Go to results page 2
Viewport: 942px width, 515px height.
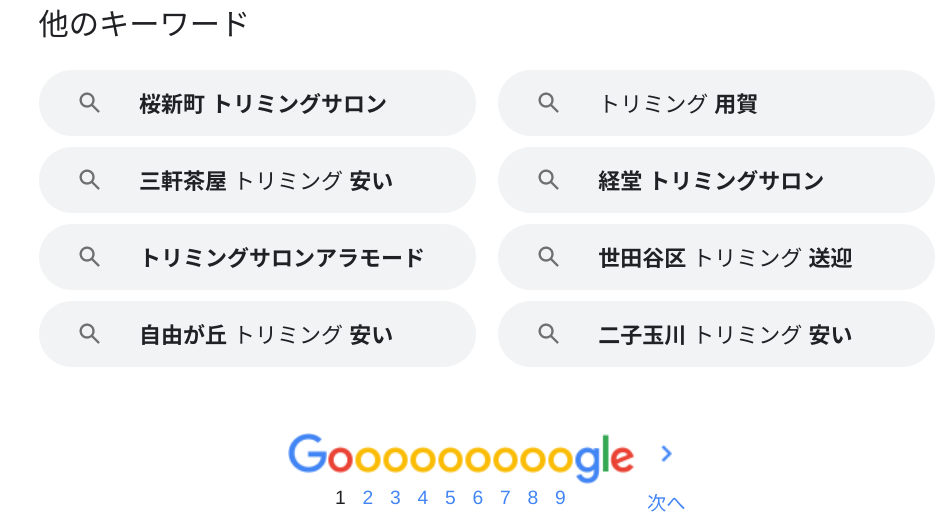(368, 498)
